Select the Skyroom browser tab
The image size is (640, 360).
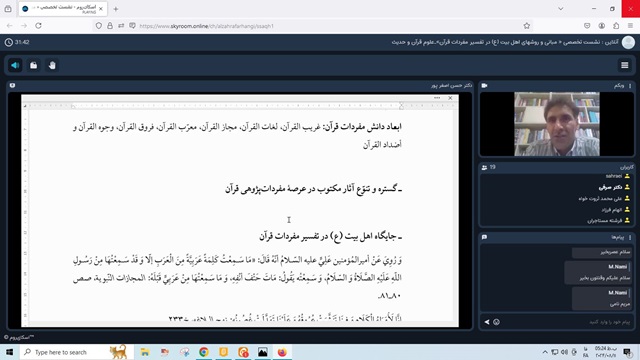62,9
